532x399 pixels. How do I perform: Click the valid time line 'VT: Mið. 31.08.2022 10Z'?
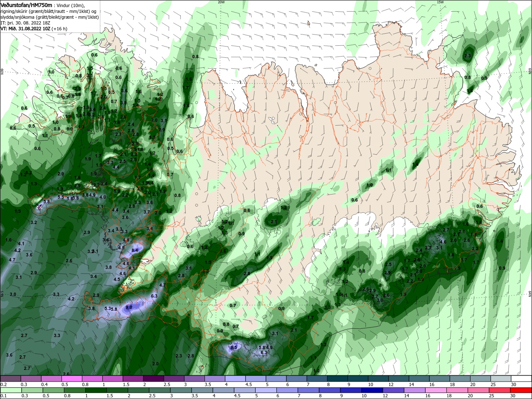[25, 29]
